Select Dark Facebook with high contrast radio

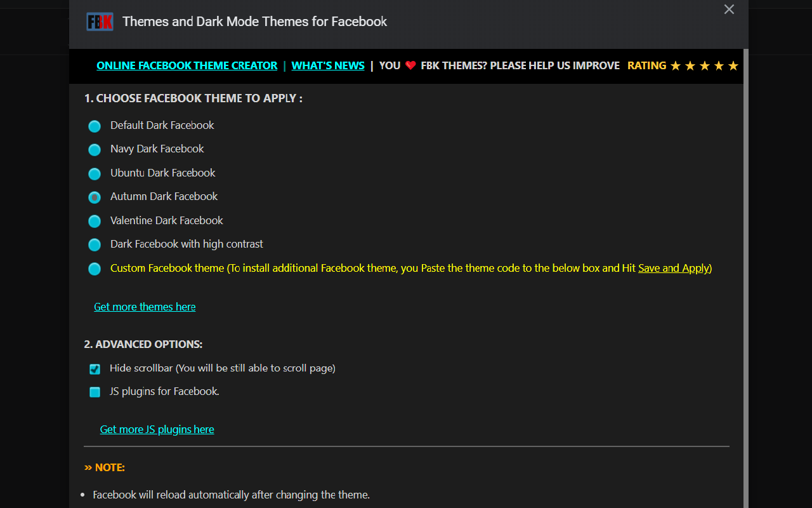95,245
